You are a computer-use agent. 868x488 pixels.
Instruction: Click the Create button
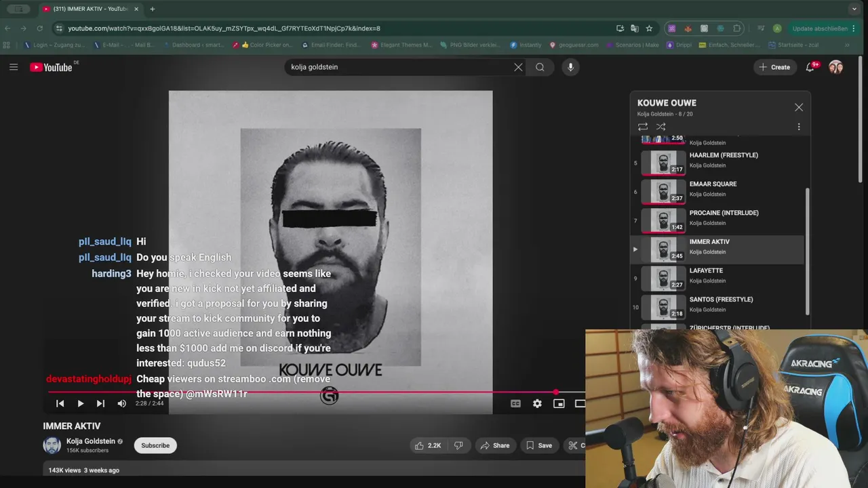tap(774, 67)
